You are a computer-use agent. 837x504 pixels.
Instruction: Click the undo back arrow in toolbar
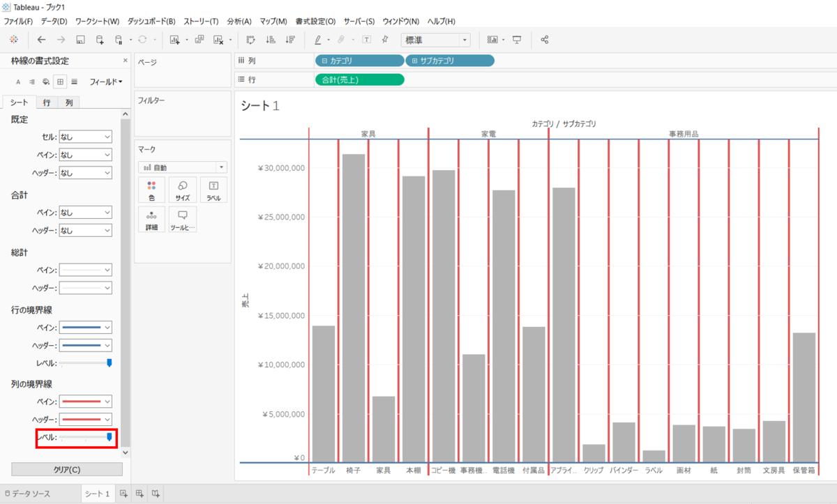pos(42,40)
